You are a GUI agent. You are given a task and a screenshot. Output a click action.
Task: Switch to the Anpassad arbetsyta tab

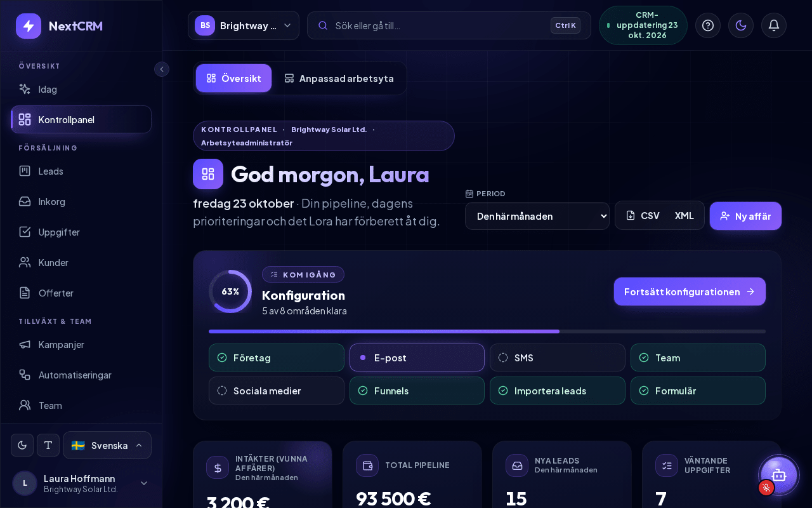(x=339, y=78)
